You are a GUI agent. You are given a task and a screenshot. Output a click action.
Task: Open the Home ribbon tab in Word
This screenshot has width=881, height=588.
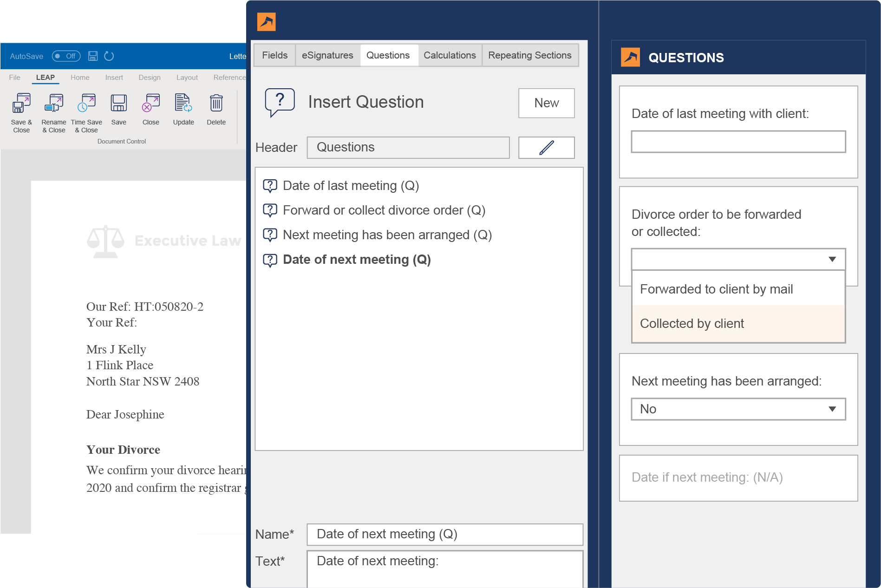click(x=80, y=78)
